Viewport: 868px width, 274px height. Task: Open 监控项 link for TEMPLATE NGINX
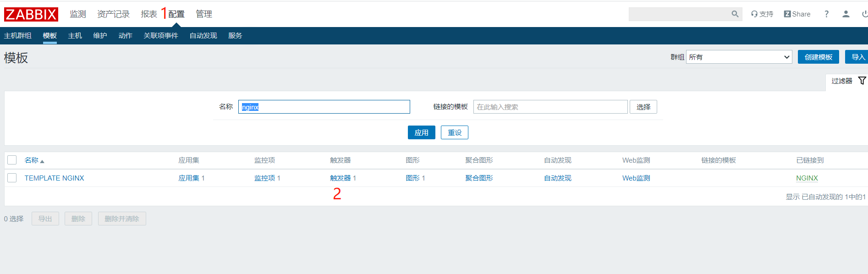click(265, 178)
